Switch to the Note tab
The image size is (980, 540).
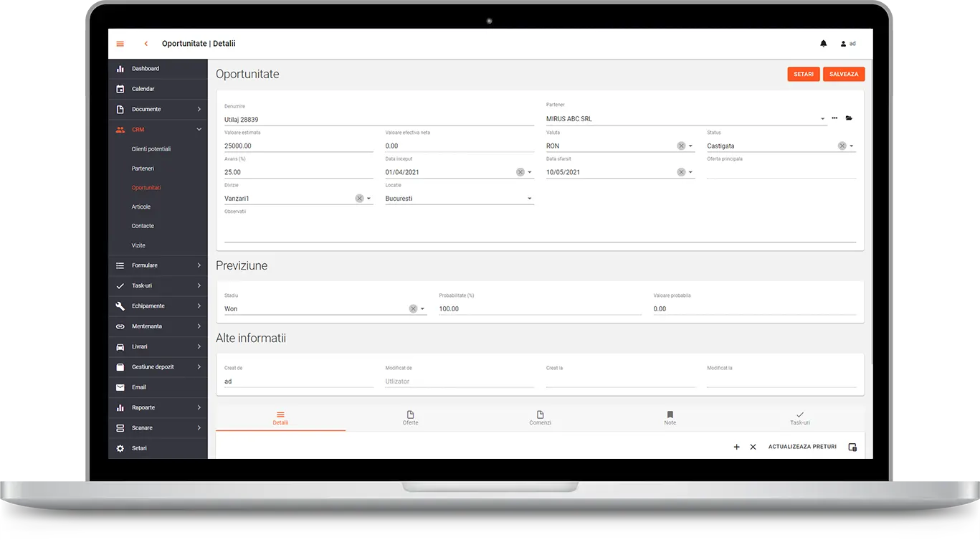click(670, 418)
